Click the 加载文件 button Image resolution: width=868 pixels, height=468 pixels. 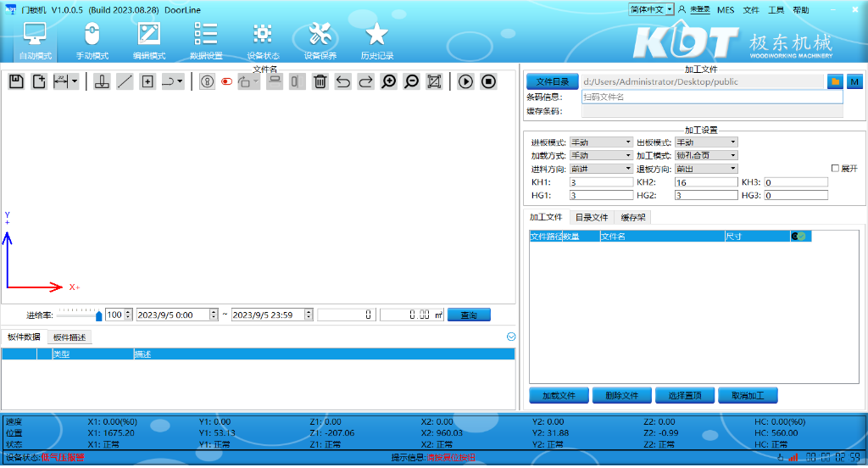point(559,396)
